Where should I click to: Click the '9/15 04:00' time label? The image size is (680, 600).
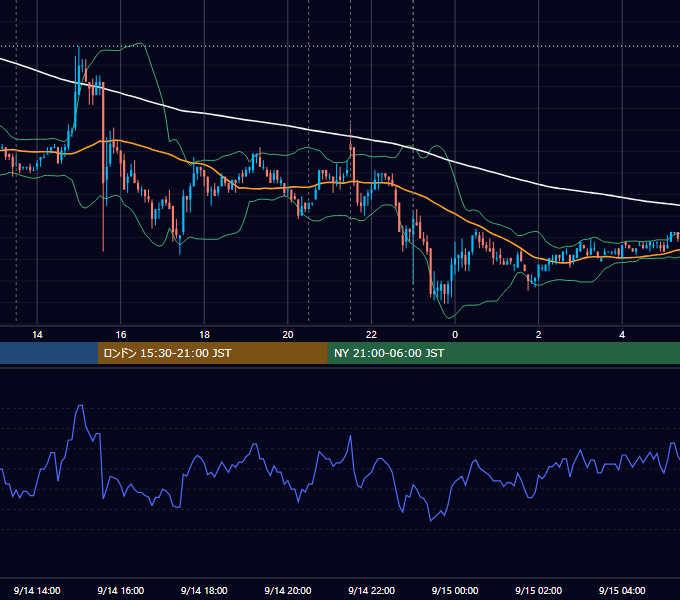(622, 590)
